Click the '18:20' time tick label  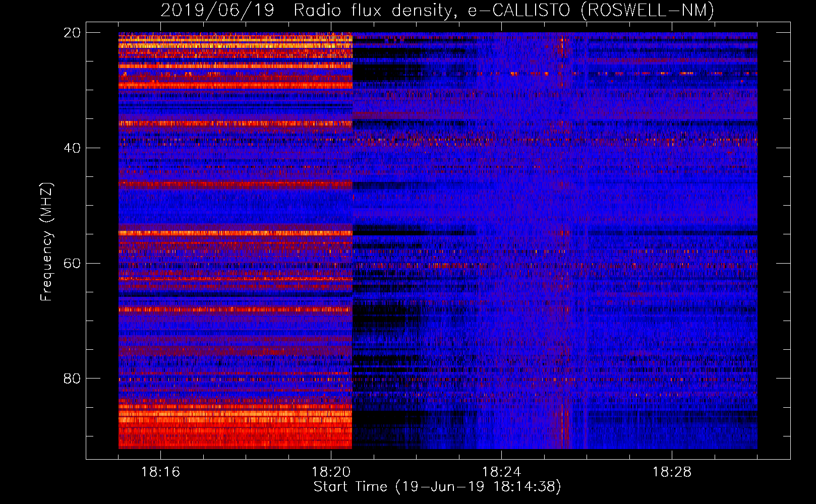(x=331, y=472)
